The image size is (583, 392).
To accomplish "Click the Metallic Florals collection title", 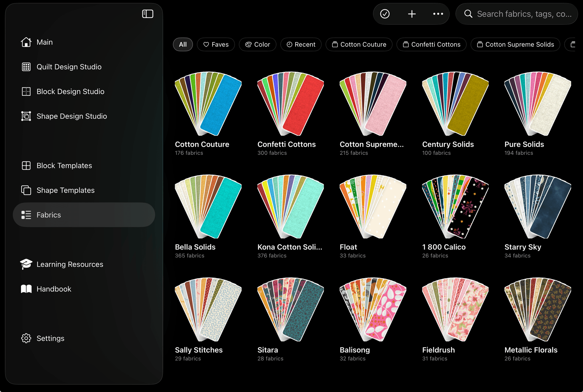I will [531, 350].
